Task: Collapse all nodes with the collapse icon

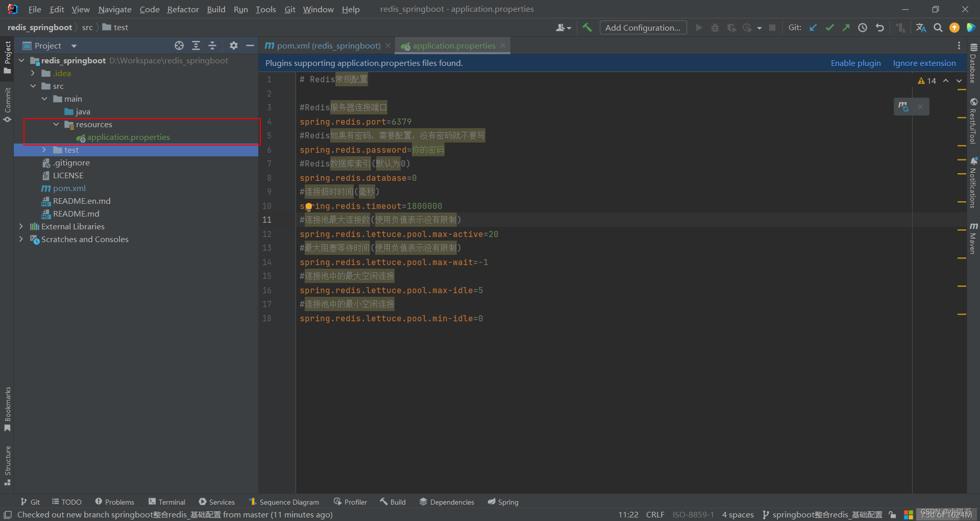Action: tap(213, 45)
